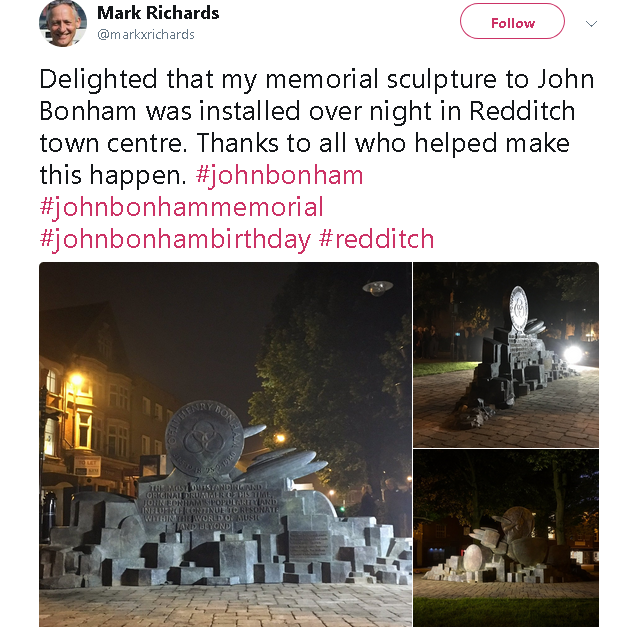The height and width of the screenshot is (627, 638).
Task: Open the #redditch hashtag
Action: click(x=376, y=239)
